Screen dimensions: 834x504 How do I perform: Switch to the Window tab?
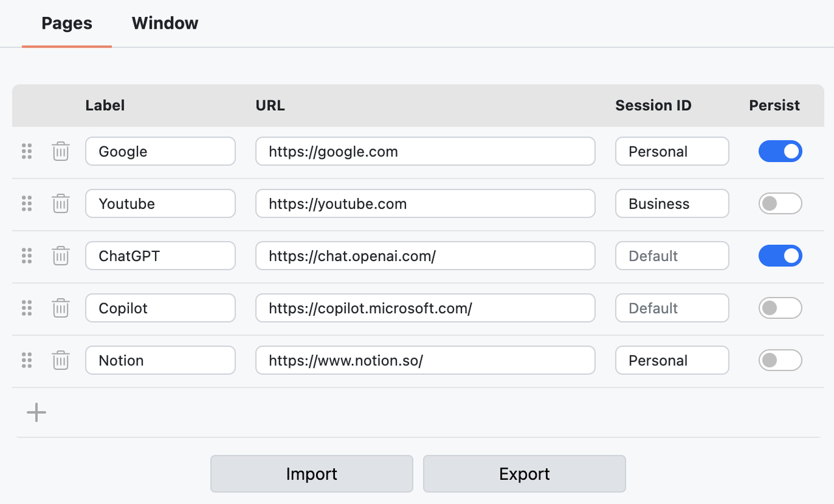point(165,23)
